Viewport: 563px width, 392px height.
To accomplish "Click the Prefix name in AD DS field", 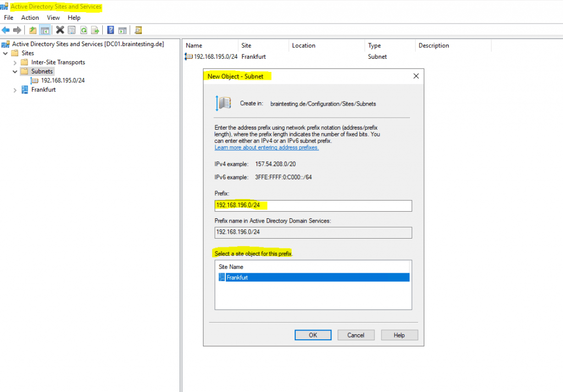I will (313, 232).
